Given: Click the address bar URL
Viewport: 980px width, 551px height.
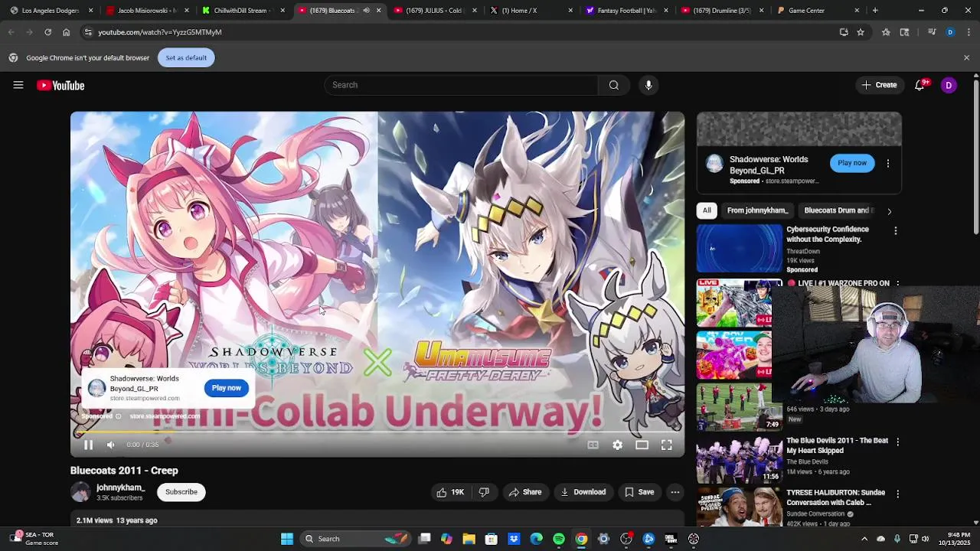Looking at the screenshot, I should pyautogui.click(x=160, y=32).
